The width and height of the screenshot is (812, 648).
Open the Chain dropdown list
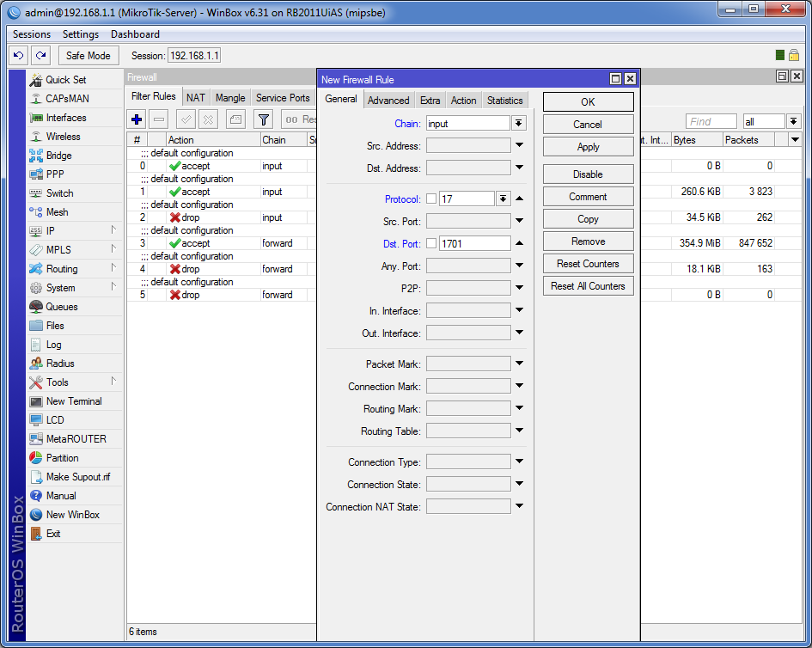(x=518, y=123)
